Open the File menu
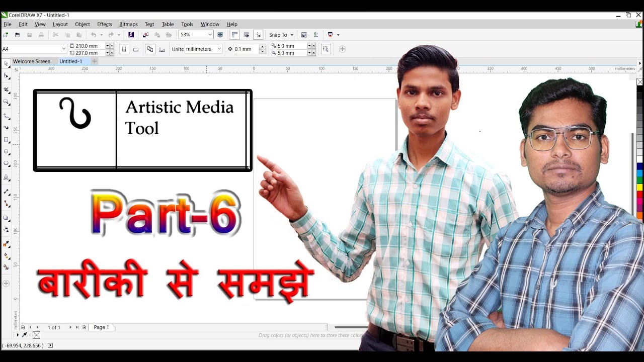The height and width of the screenshot is (362, 644). pyautogui.click(x=8, y=24)
